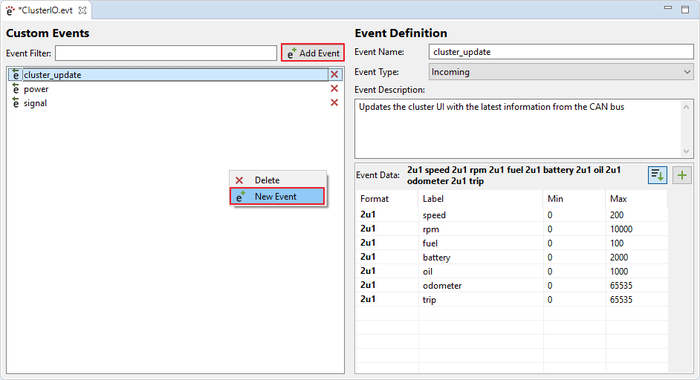Focus the Event Filter text field
Image resolution: width=700 pixels, height=380 pixels.
click(x=166, y=53)
